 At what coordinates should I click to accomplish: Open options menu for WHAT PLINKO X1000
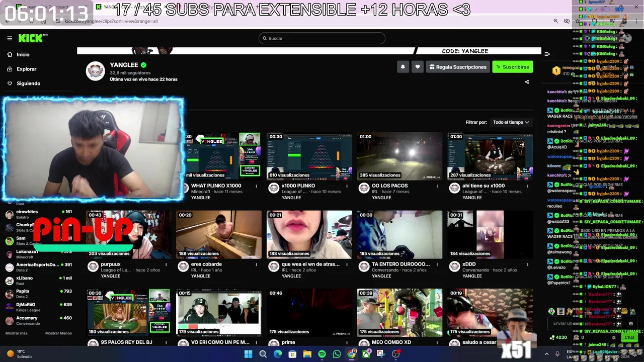tap(256, 186)
